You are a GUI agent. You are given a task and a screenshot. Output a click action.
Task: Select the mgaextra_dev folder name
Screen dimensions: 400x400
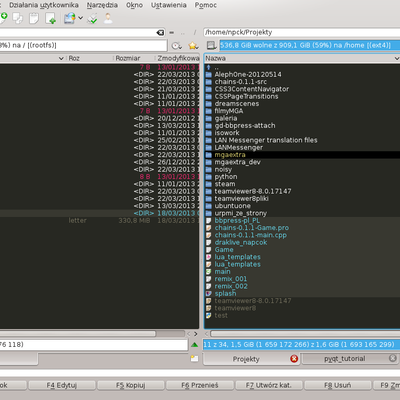coord(238,162)
